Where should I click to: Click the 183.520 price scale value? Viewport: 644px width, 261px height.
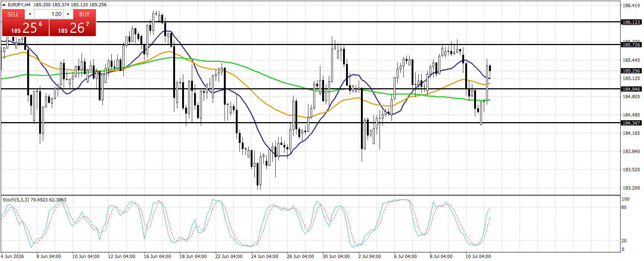(631, 170)
